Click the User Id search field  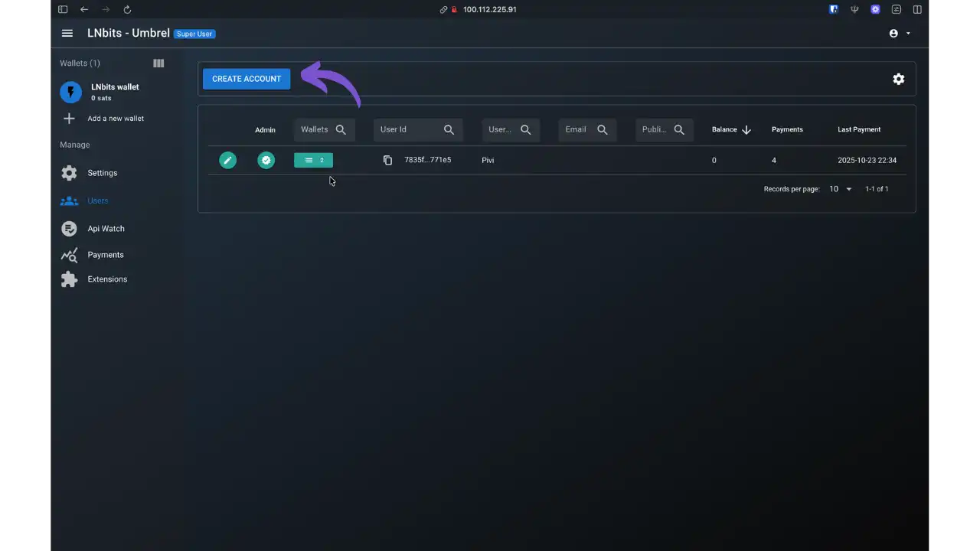tap(409, 129)
